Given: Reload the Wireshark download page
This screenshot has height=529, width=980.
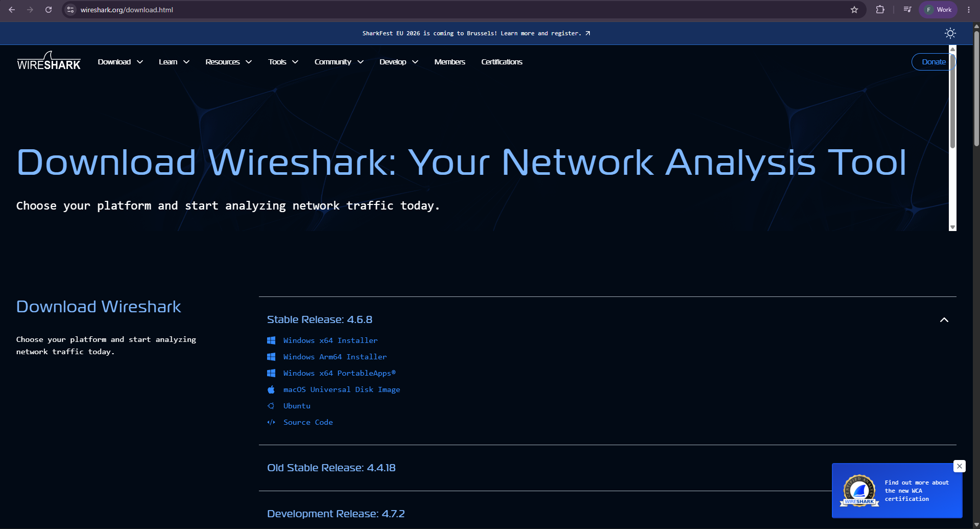Looking at the screenshot, I should pos(49,10).
